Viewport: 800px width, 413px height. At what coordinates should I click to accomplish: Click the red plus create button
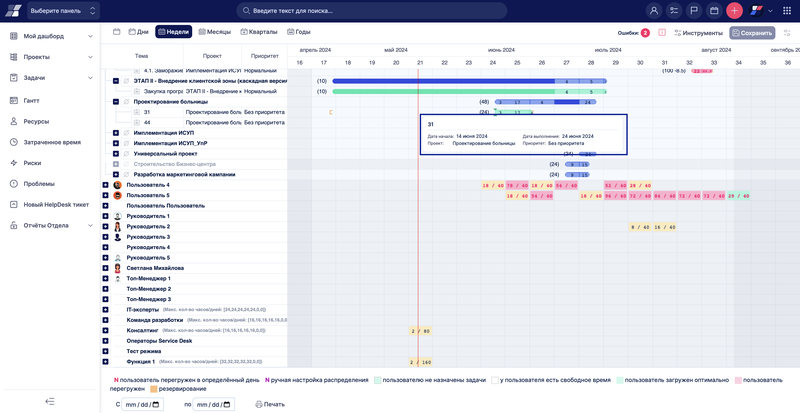735,11
